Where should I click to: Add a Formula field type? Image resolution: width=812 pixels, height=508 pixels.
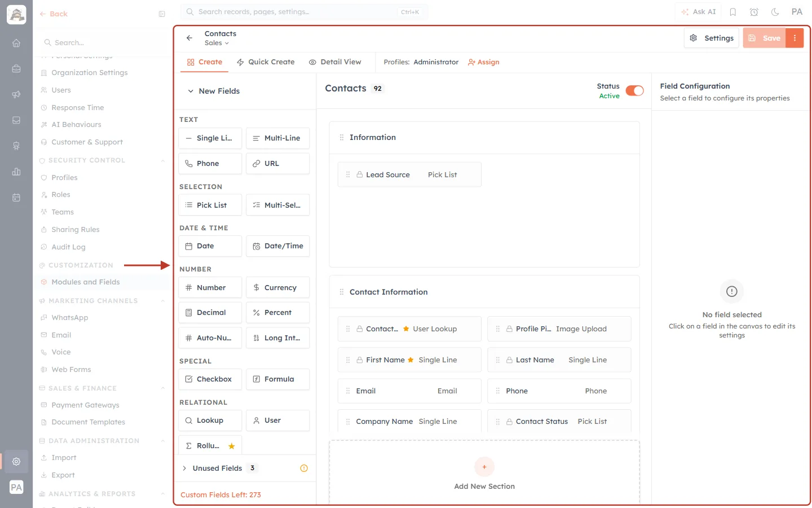(278, 379)
